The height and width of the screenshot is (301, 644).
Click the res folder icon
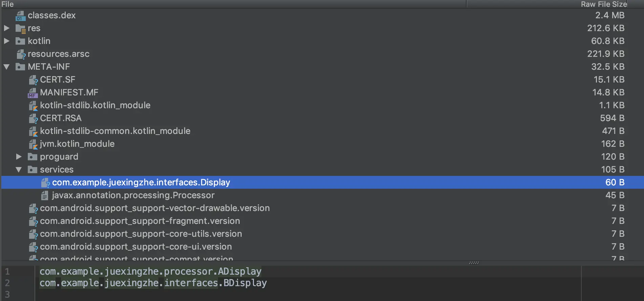pyautogui.click(x=20, y=28)
